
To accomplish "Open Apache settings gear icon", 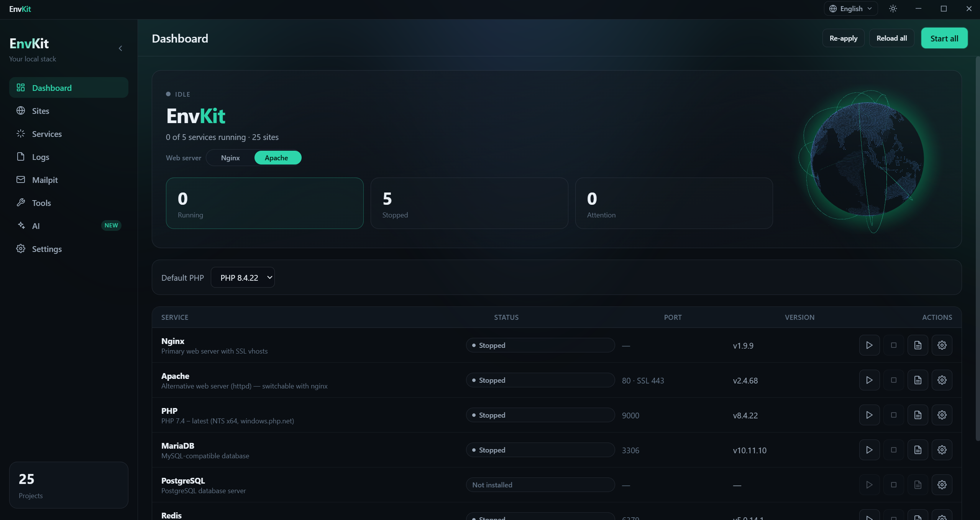I will (x=942, y=380).
